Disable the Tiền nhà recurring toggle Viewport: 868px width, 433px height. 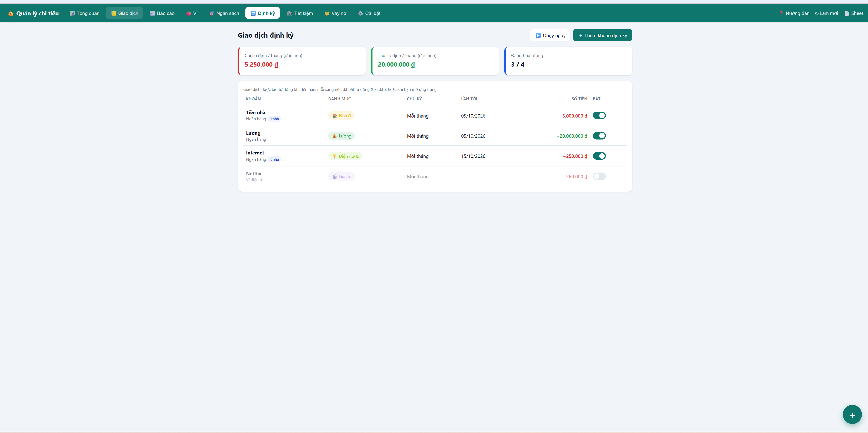tap(599, 115)
